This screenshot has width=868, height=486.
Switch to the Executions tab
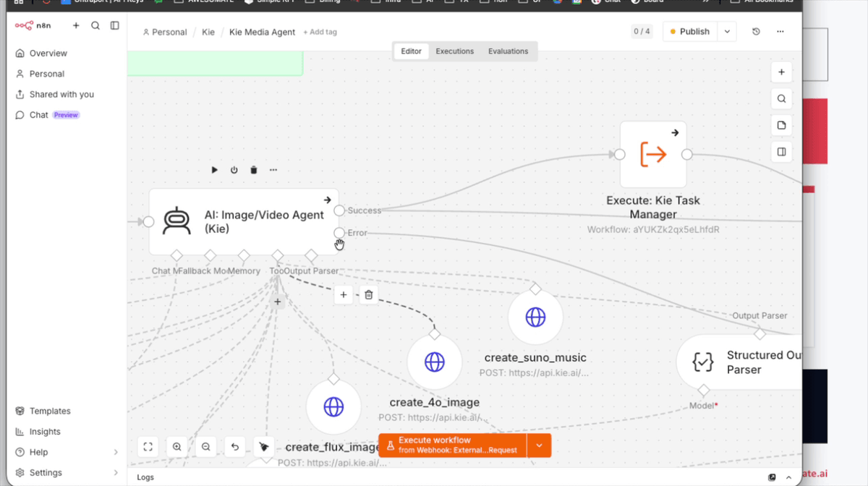pos(455,51)
